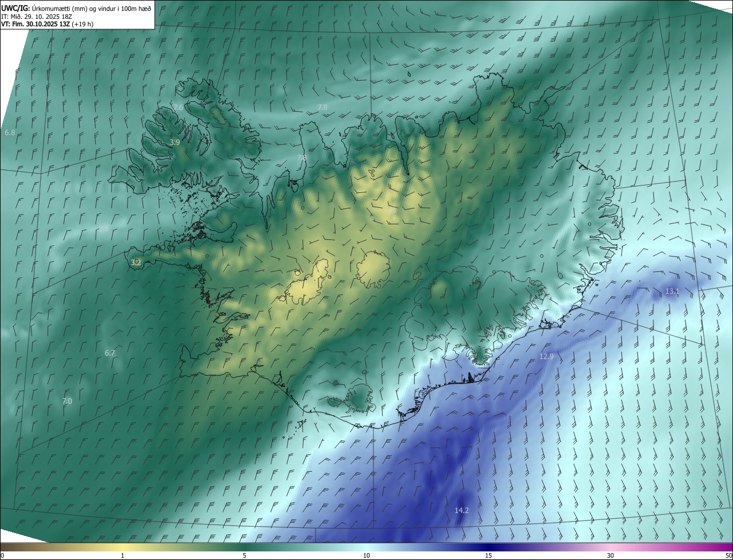This screenshot has width=733, height=560.
Task: Click the 0 tick on the color scale
Action: (2, 555)
